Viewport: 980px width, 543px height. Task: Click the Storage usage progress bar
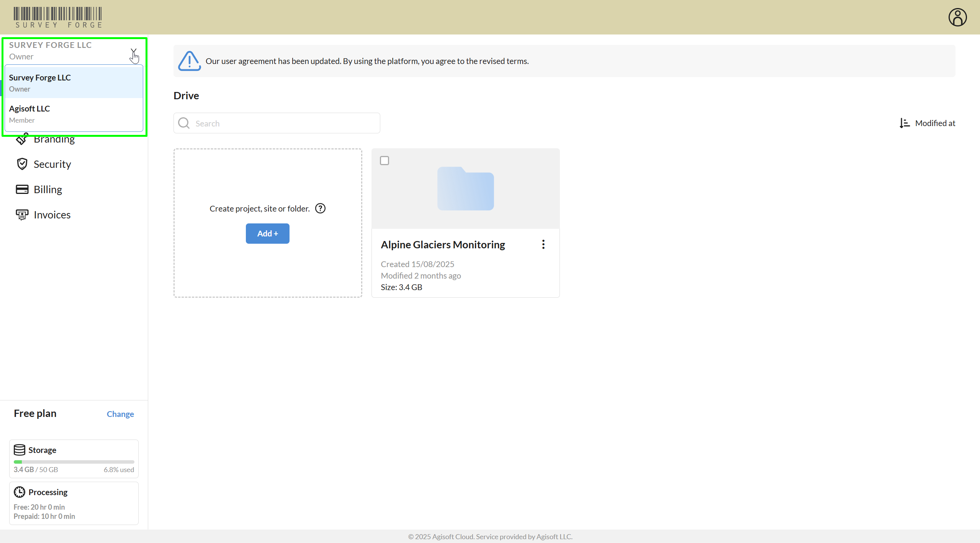coord(74,462)
